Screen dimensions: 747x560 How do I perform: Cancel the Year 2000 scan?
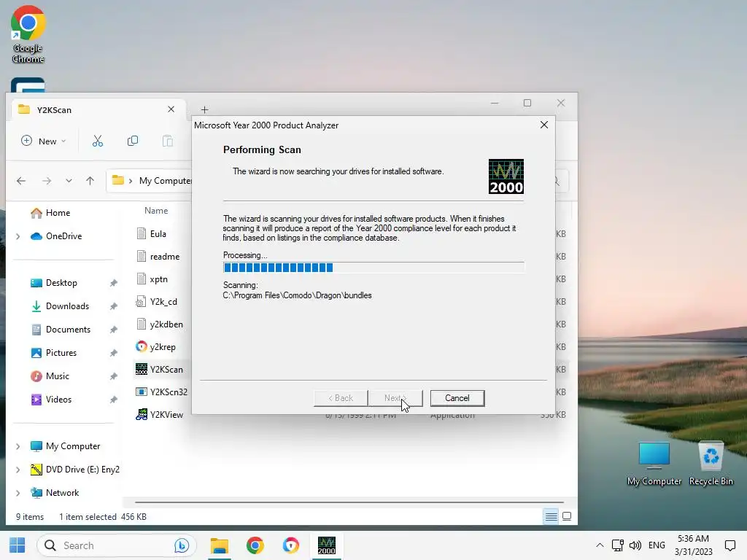coord(457,398)
